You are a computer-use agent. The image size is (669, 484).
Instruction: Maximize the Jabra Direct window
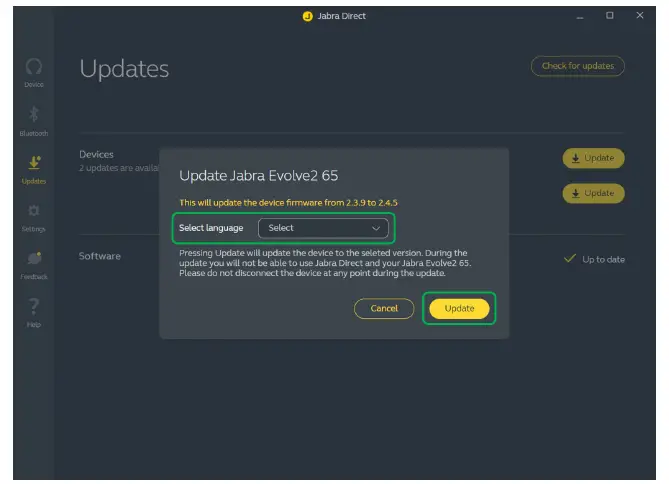610,16
